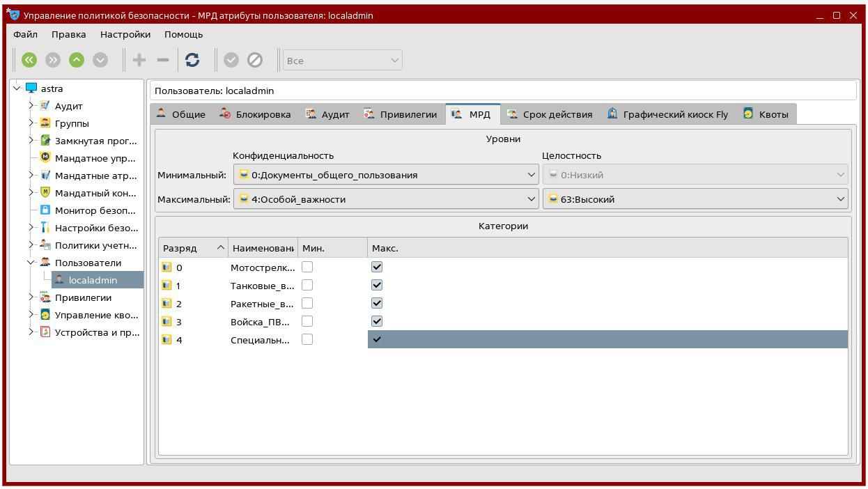
Task: Switch to the Привилегии tab
Action: click(x=402, y=114)
